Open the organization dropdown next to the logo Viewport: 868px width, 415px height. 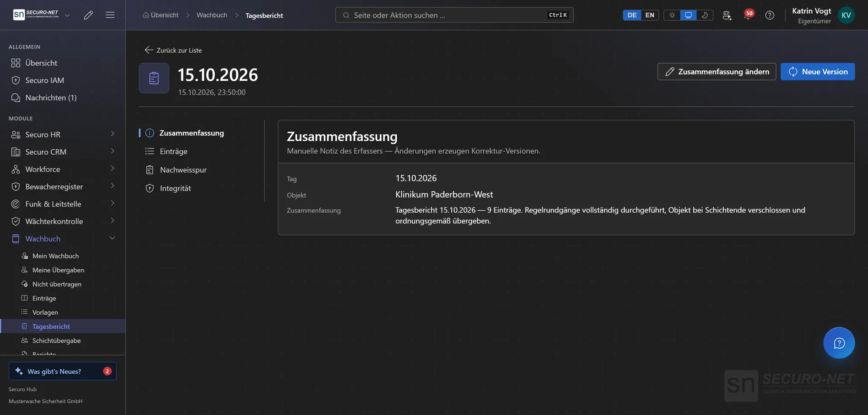67,15
